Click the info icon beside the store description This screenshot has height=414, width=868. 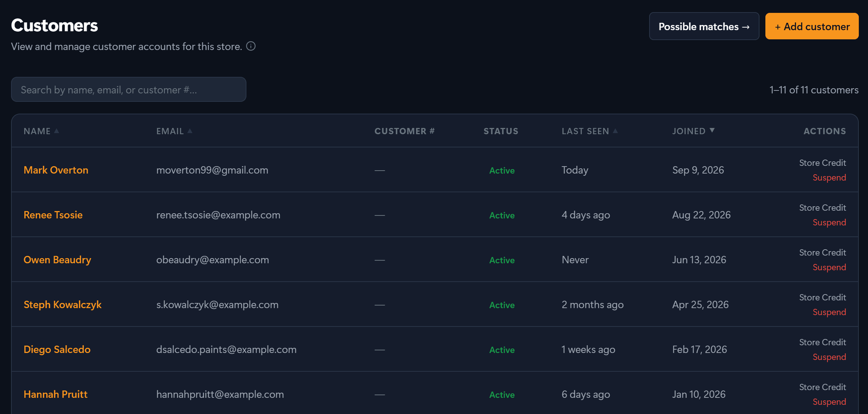pyautogui.click(x=251, y=46)
